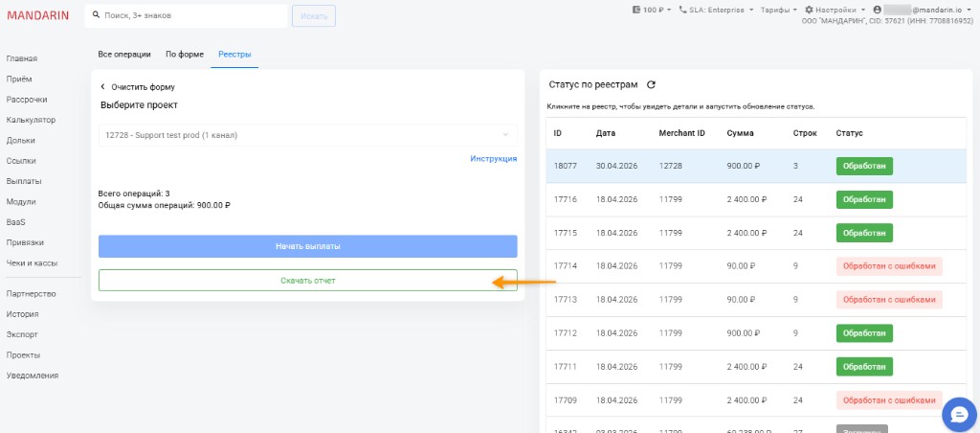Click the back chevron beside Очистить форму

103,87
